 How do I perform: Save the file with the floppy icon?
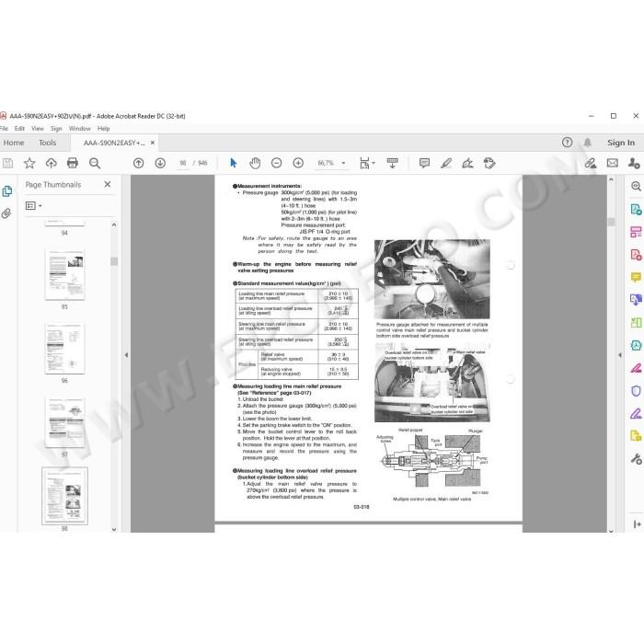click(x=7, y=164)
